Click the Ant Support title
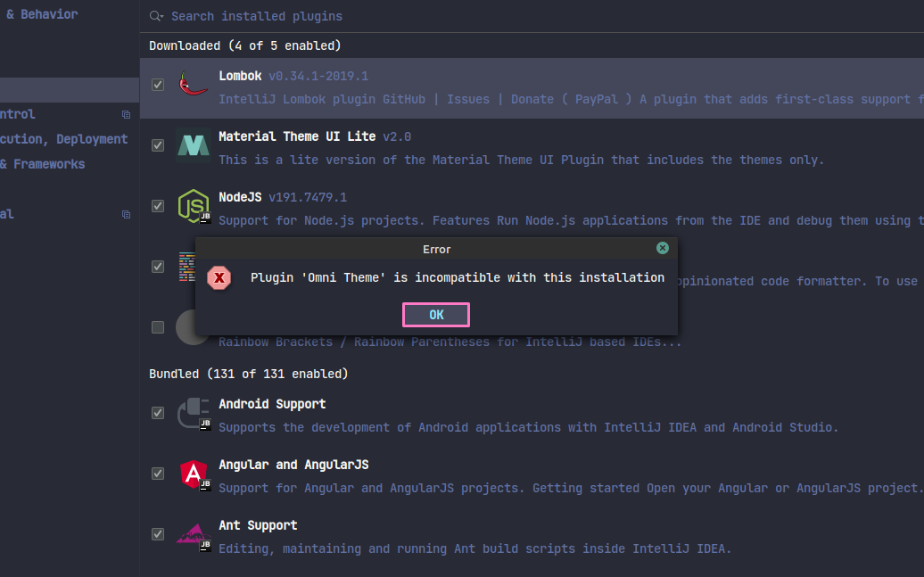924x577 pixels. coord(258,526)
